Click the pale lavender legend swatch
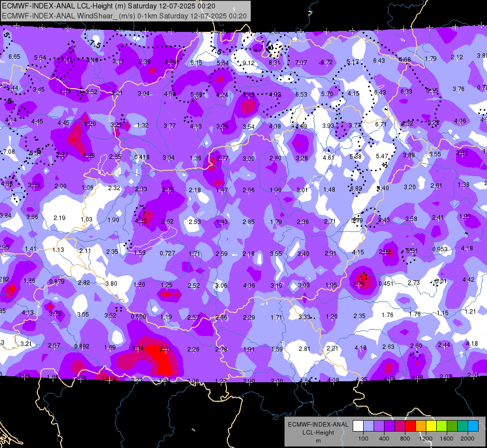Viewport: 487px width, 448px height. coord(369,426)
